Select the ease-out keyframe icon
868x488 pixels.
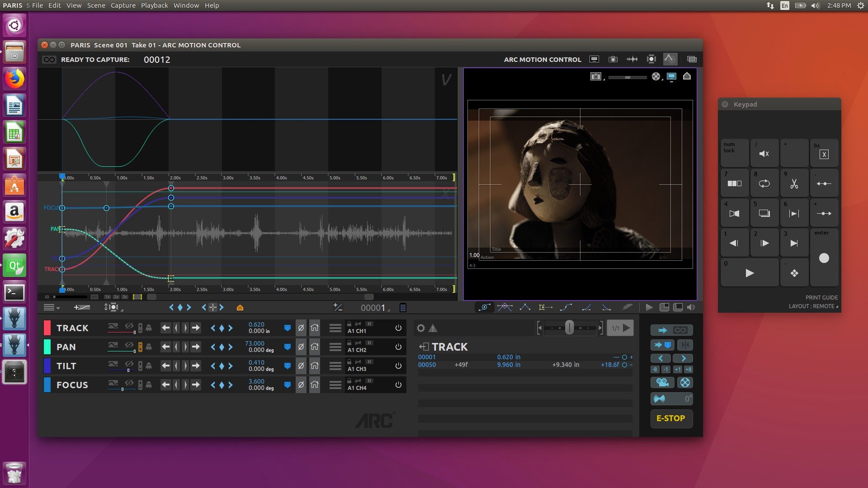[x=607, y=307]
